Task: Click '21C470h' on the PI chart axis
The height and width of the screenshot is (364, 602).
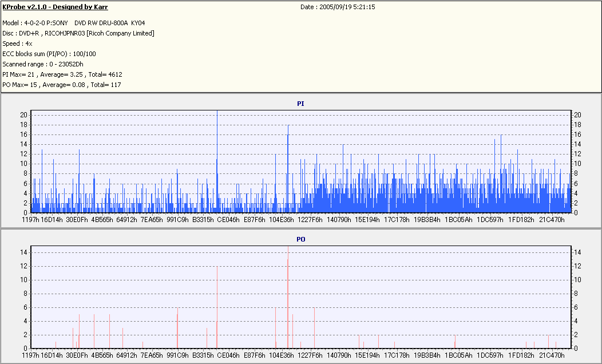Action: [x=552, y=220]
